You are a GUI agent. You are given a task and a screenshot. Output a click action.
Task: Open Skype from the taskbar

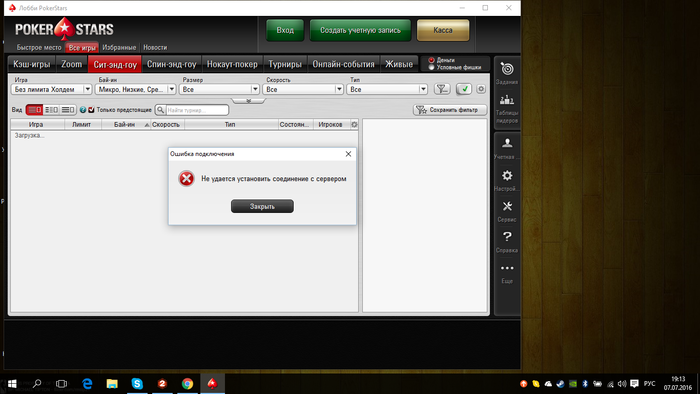click(137, 383)
